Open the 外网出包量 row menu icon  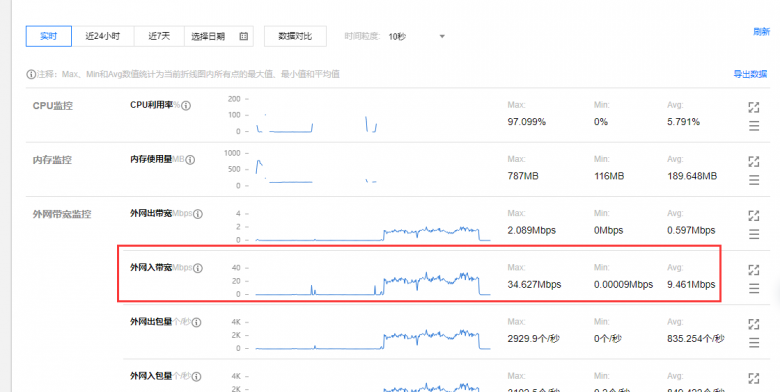click(754, 342)
